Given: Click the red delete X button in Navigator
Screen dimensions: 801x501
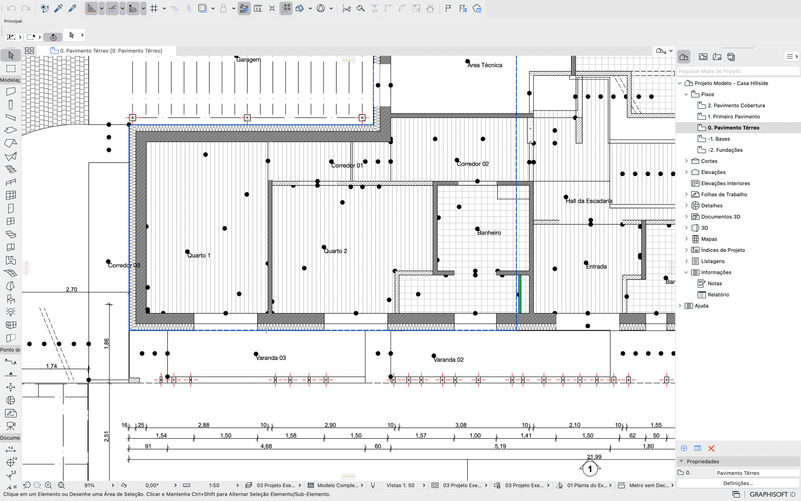Looking at the screenshot, I should pos(711,448).
